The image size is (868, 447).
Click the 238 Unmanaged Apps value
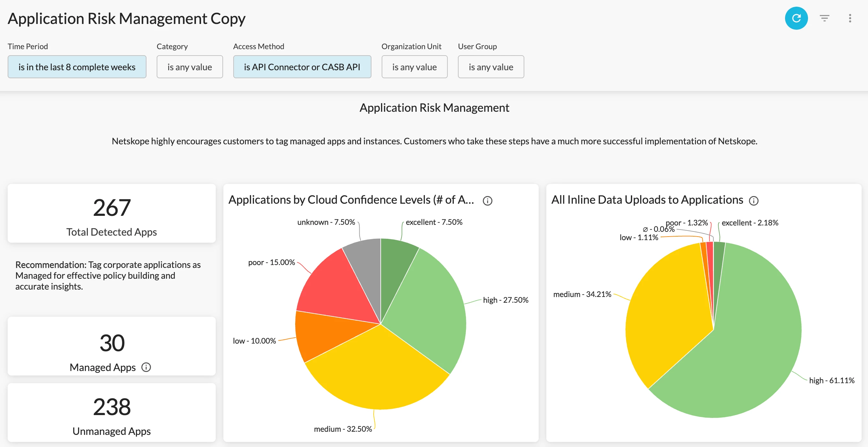pyautogui.click(x=112, y=406)
